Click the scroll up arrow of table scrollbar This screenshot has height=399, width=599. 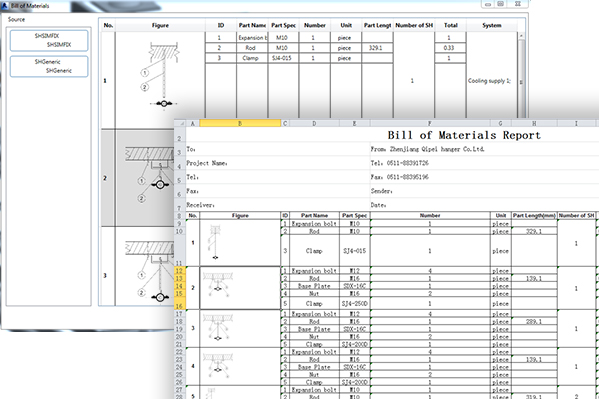(x=521, y=36)
